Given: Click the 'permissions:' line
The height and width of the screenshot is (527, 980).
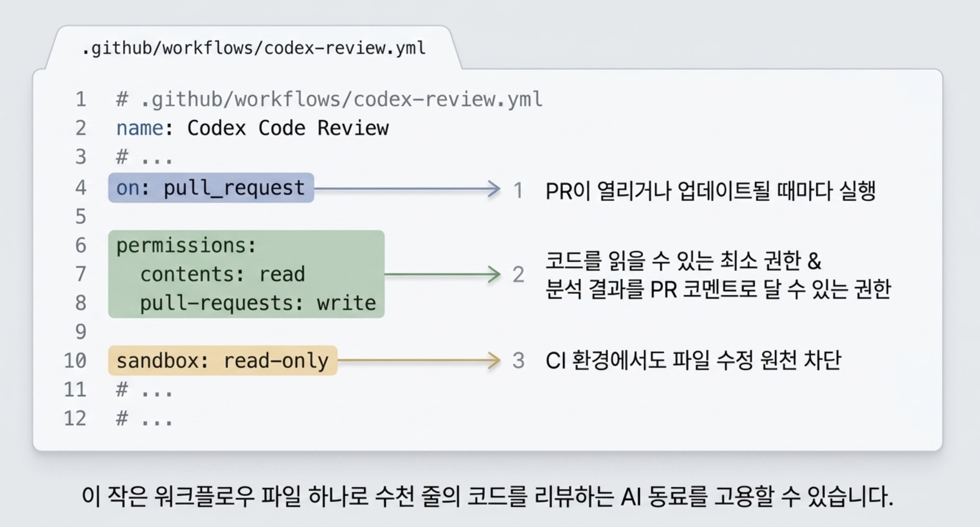Looking at the screenshot, I should tap(186, 245).
